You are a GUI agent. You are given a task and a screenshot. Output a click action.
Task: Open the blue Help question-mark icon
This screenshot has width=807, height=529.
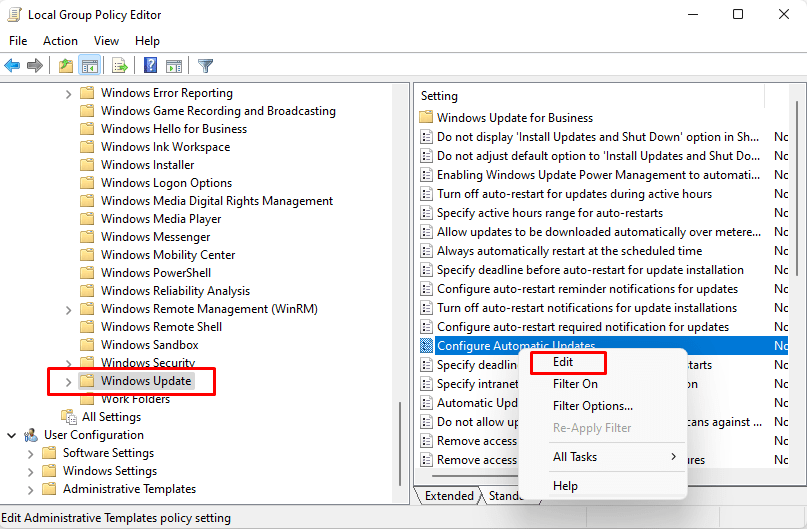pyautogui.click(x=150, y=65)
